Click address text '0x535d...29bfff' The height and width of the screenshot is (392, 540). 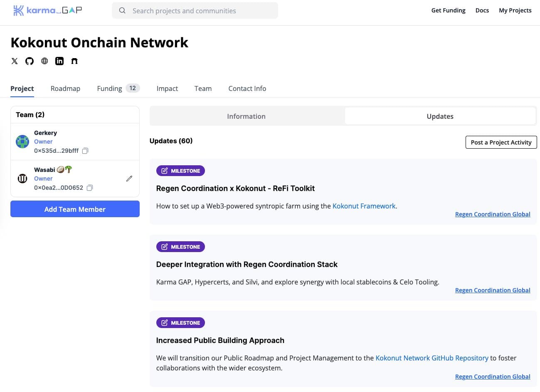[56, 151]
